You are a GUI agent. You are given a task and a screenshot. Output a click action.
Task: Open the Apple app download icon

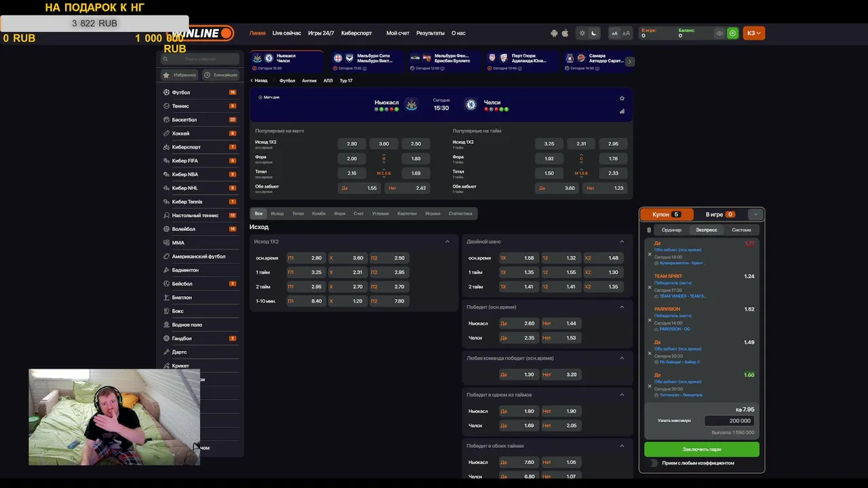(565, 33)
